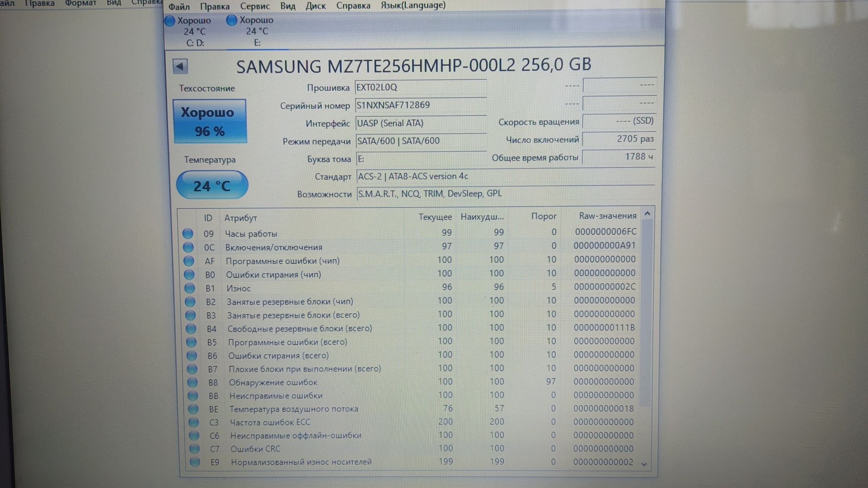The width and height of the screenshot is (868, 488).
Task: Click the total working time value 1788 ч
Action: tap(619, 157)
